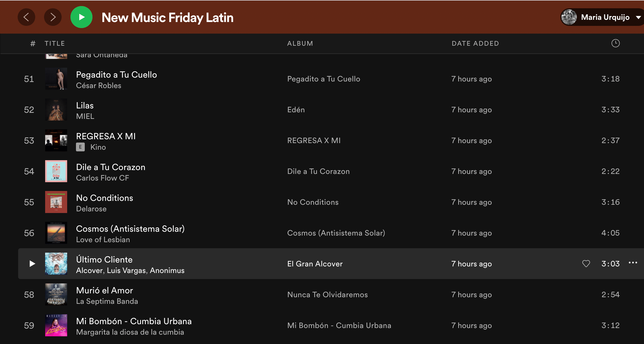This screenshot has height=344, width=644.
Task: Click the No Conditions album cover
Action: 56,202
